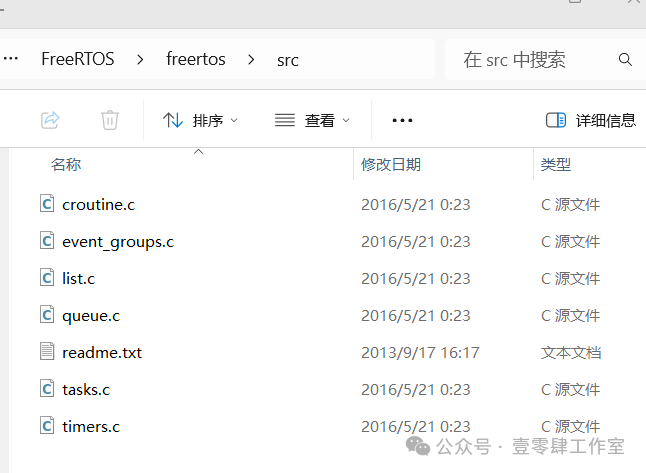The image size is (646, 473).
Task: Select the timers.c file icon
Action: [x=47, y=426]
